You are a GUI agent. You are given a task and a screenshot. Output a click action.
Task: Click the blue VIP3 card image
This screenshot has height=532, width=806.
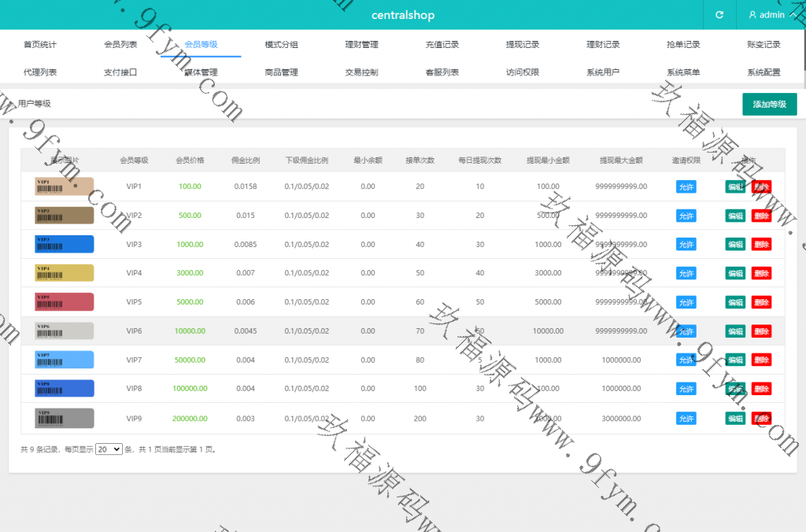(x=65, y=244)
